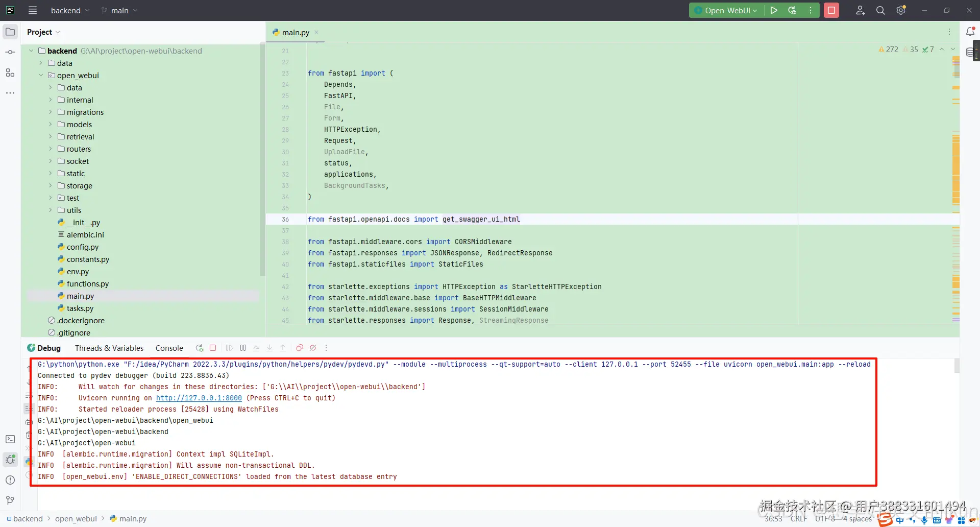The width and height of the screenshot is (980, 527).
Task: Open Sogou soft keyboard icon
Action: click(937, 520)
